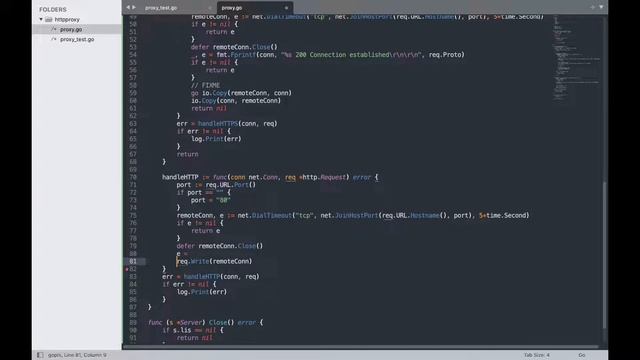Open proxy.go in the sidebar

coord(71,29)
